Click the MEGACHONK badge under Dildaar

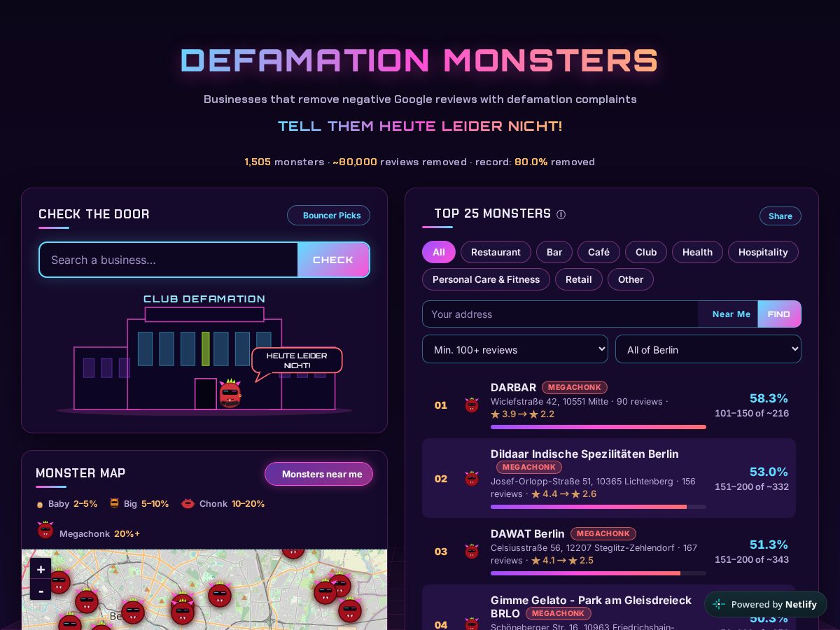pos(529,467)
